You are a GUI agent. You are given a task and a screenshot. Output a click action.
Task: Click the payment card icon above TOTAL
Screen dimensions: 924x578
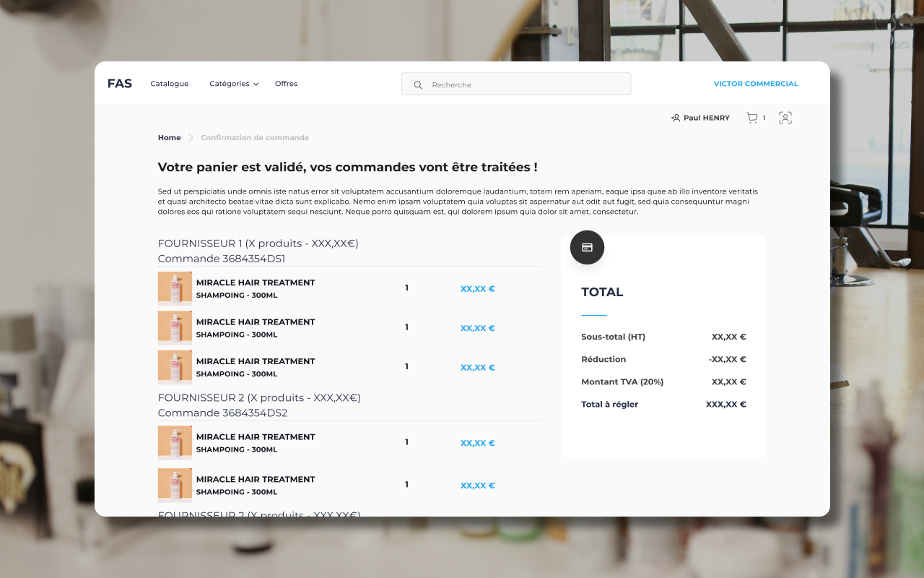[x=587, y=247]
